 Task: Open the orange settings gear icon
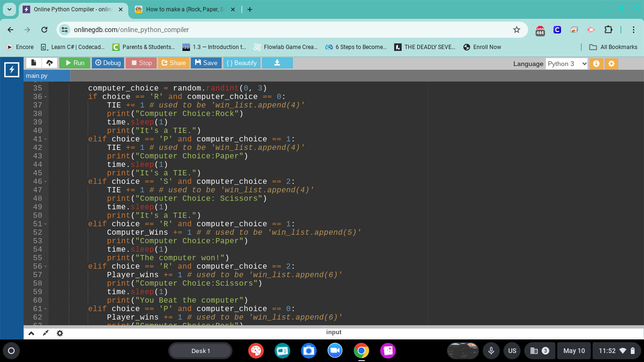(x=611, y=64)
